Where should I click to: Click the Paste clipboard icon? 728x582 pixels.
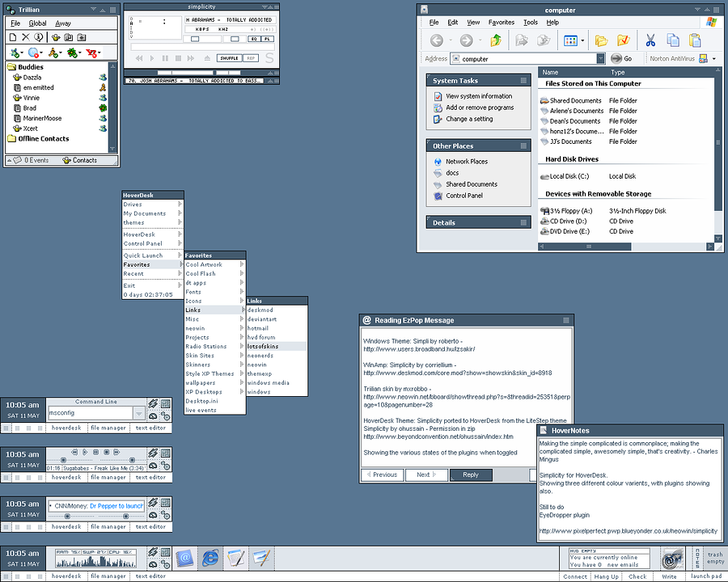[695, 40]
